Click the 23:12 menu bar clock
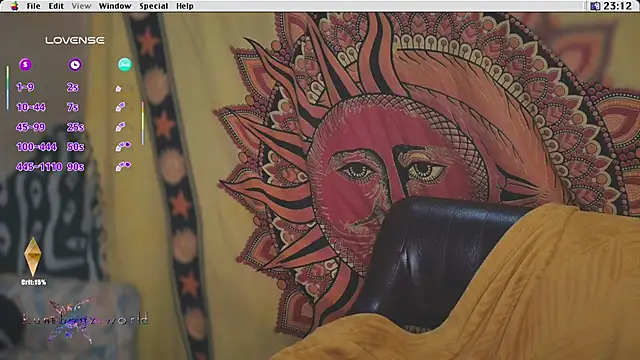 coord(618,6)
